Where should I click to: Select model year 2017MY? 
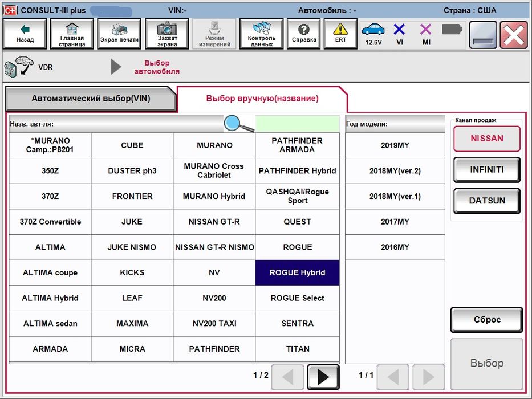(395, 222)
